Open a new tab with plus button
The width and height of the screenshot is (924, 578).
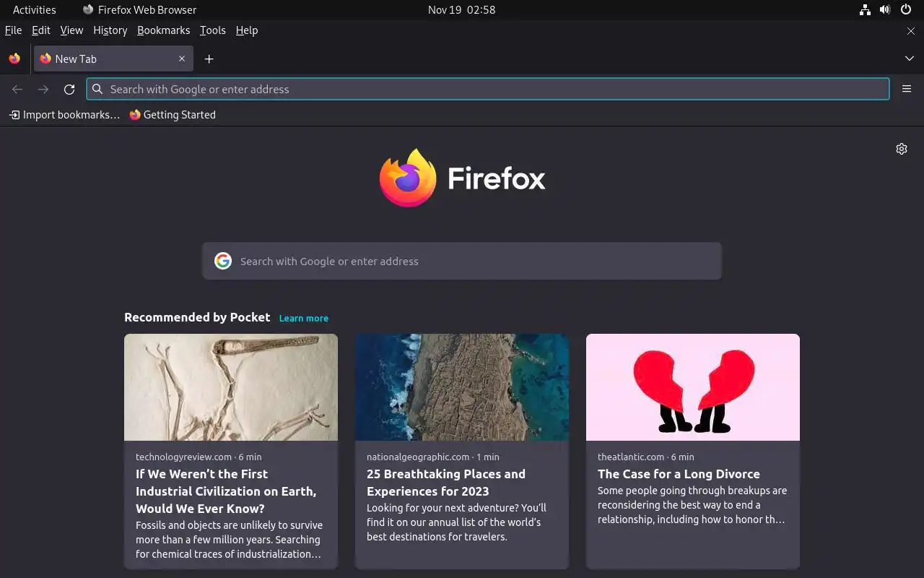[x=209, y=59]
